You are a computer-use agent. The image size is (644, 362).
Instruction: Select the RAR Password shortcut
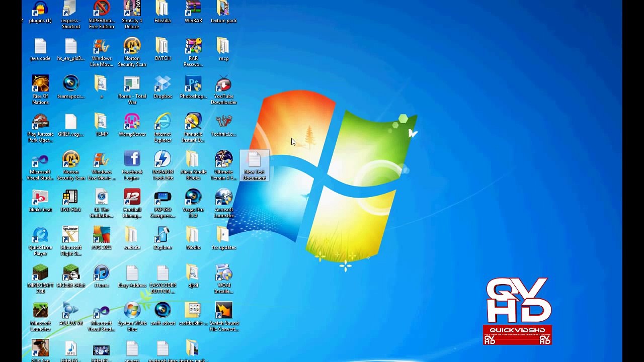[193, 52]
